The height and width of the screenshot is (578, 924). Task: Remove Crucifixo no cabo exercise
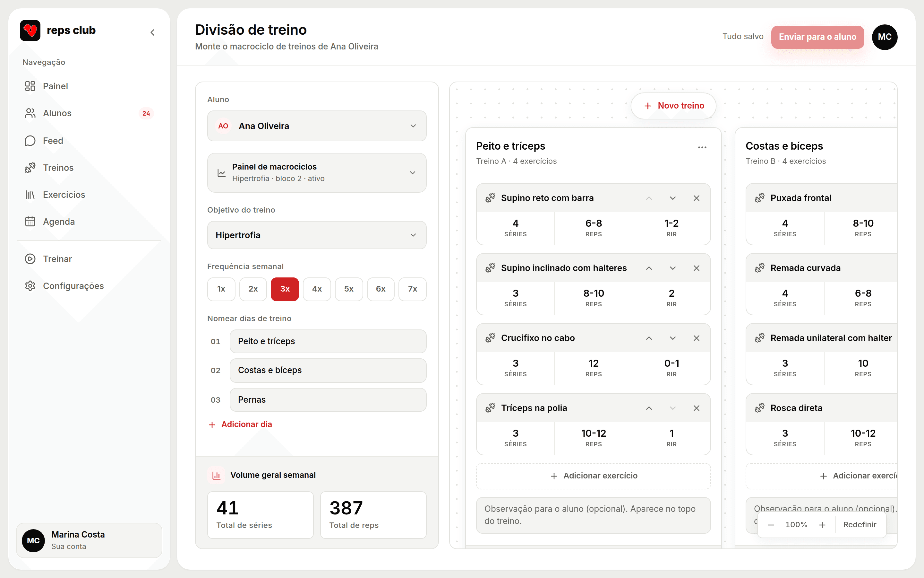[x=697, y=338]
